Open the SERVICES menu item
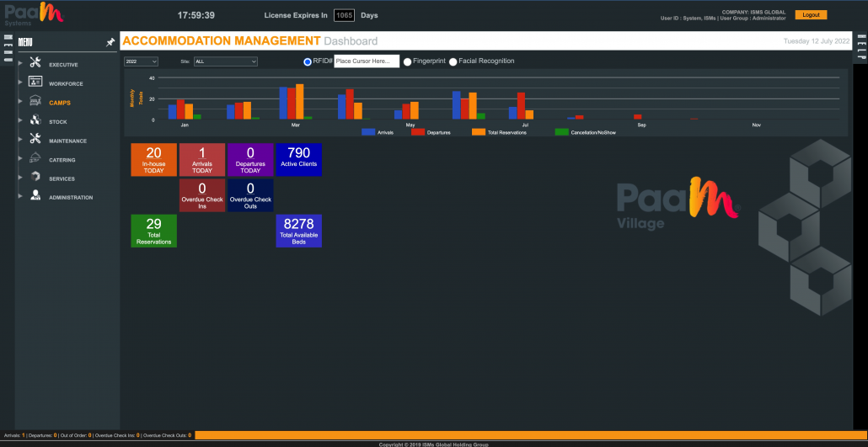868x447 pixels. point(62,178)
